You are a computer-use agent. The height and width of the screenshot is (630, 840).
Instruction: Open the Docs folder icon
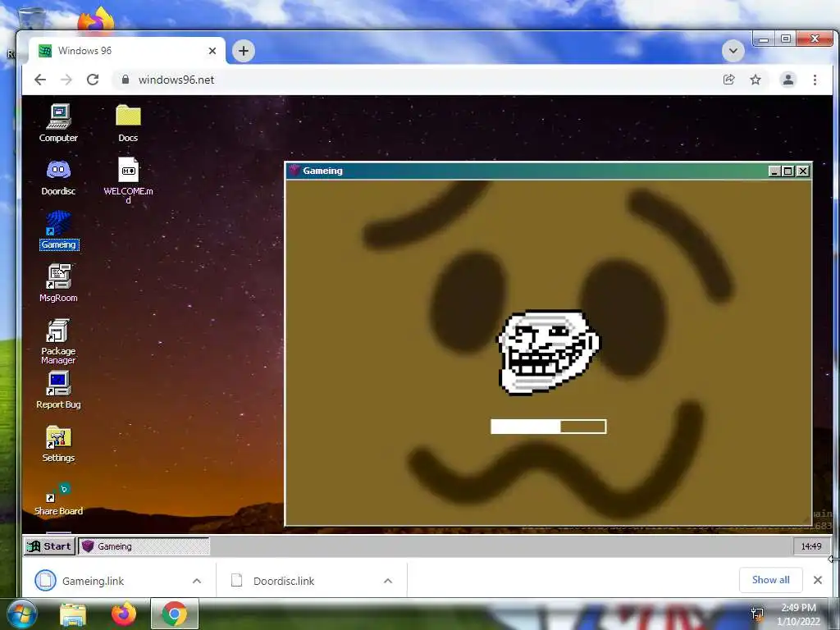point(128,123)
